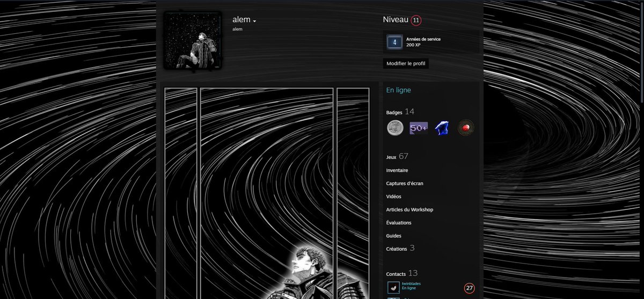Click twinblades level 27 circle badge

pos(470,288)
